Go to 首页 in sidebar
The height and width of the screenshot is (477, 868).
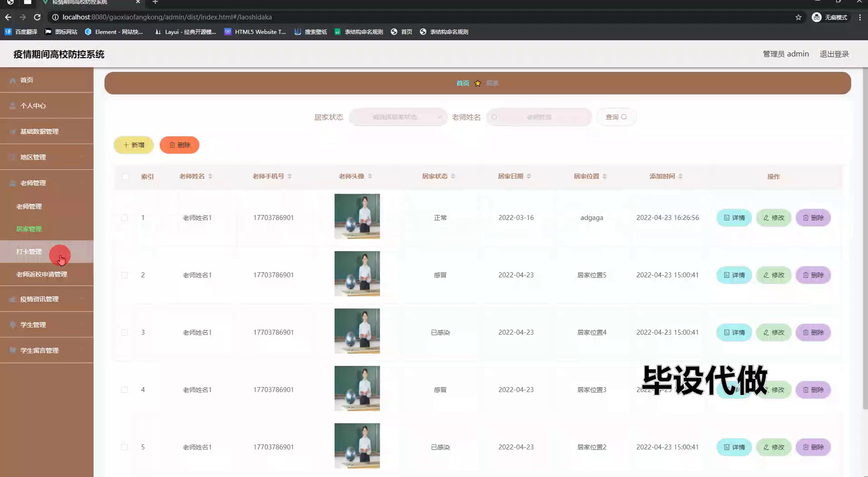47,80
